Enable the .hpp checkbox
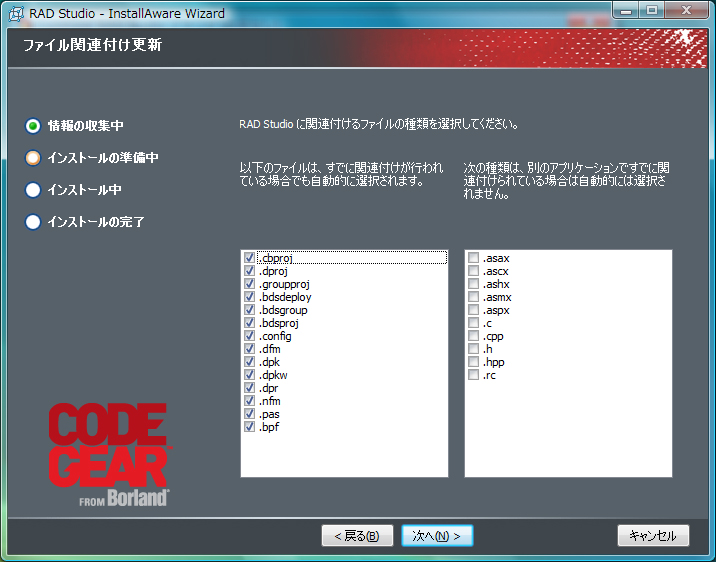 click(474, 362)
